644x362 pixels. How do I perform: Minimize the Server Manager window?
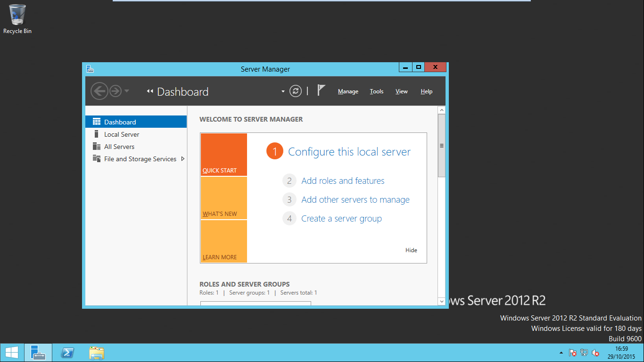coord(405,67)
